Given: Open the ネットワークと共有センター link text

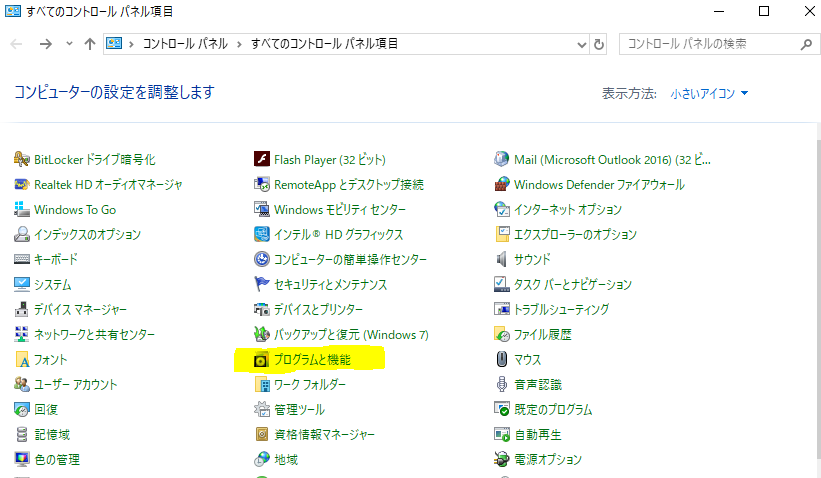Looking at the screenshot, I should (x=94, y=334).
